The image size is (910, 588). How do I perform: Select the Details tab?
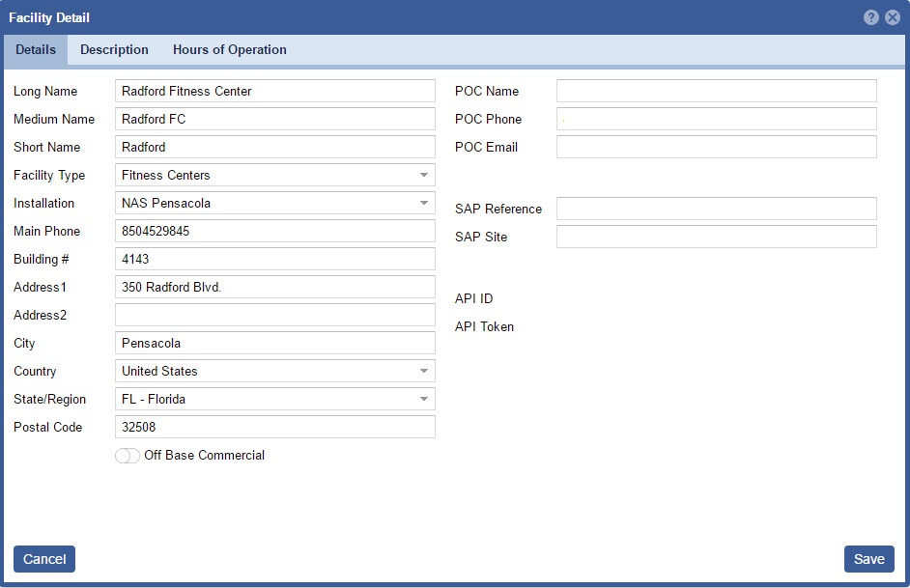coord(36,50)
